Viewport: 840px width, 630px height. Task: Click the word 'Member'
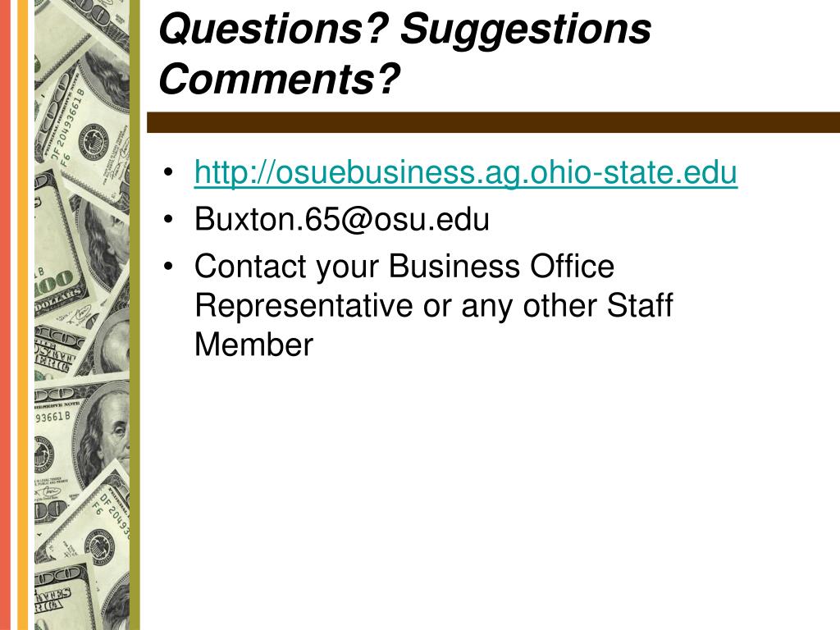point(253,345)
